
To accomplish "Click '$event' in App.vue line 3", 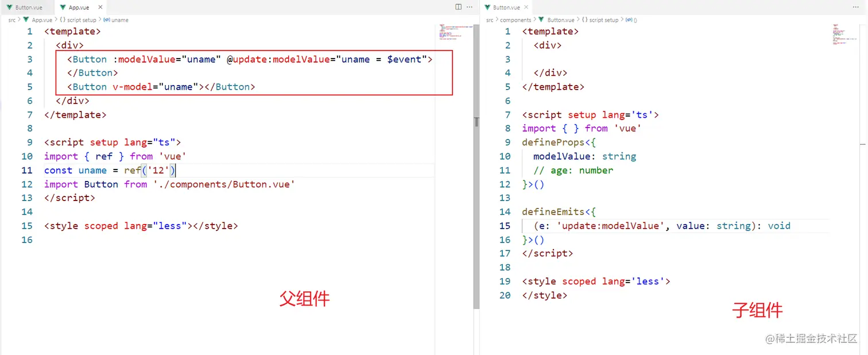I will [x=404, y=59].
